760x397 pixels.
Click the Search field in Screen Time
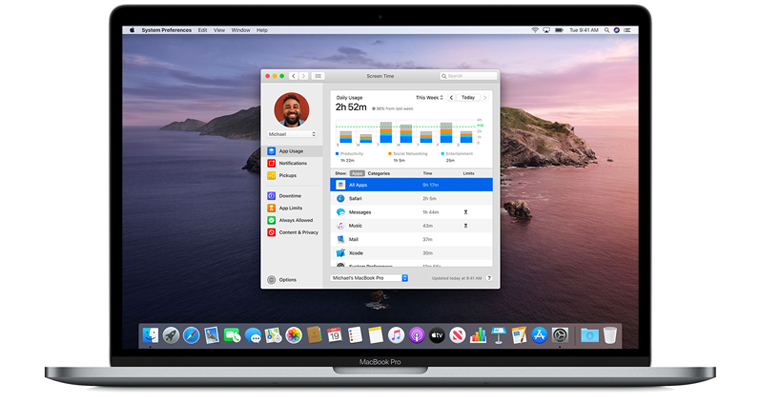(x=468, y=76)
